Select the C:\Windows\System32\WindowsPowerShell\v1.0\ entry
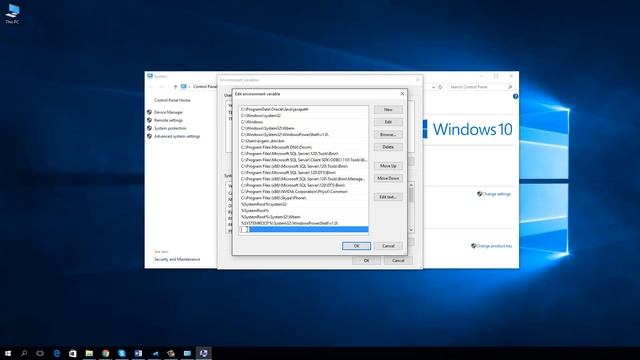The width and height of the screenshot is (640, 360). tap(304, 135)
